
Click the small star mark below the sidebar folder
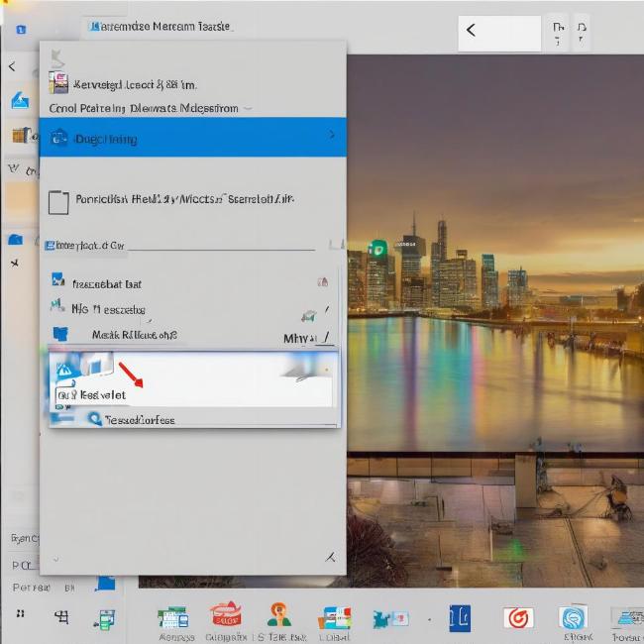pos(15,263)
